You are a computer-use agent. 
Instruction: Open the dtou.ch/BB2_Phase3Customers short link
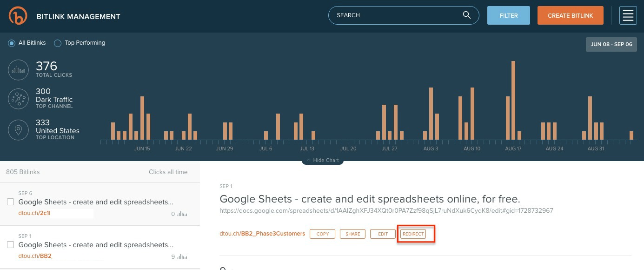[x=262, y=234]
